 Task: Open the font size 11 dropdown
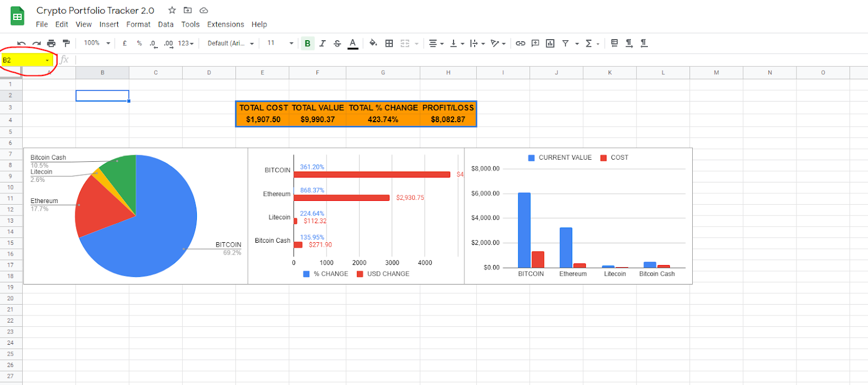(280, 43)
